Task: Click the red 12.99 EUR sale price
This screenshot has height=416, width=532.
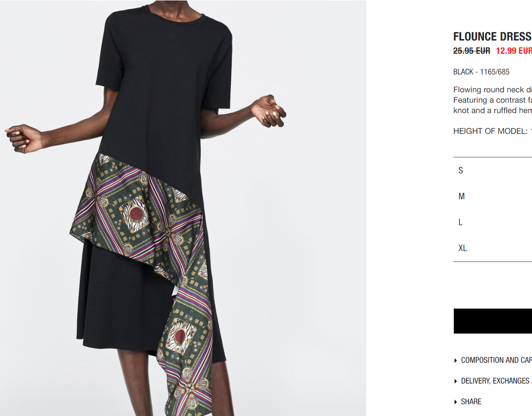Action: click(x=514, y=51)
